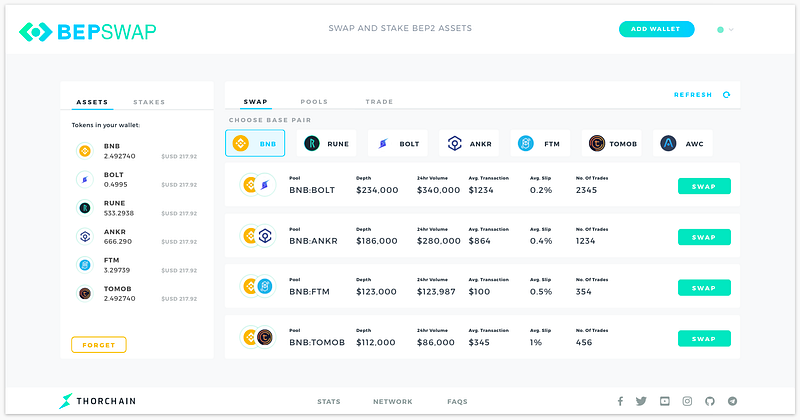
Task: Click the circular refresh icon
Action: (727, 95)
